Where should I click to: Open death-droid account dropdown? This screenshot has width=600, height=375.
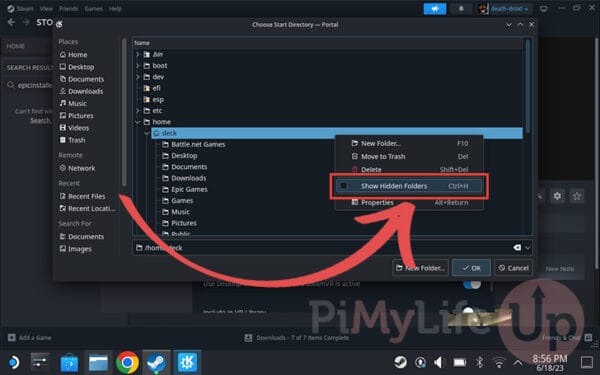(504, 9)
